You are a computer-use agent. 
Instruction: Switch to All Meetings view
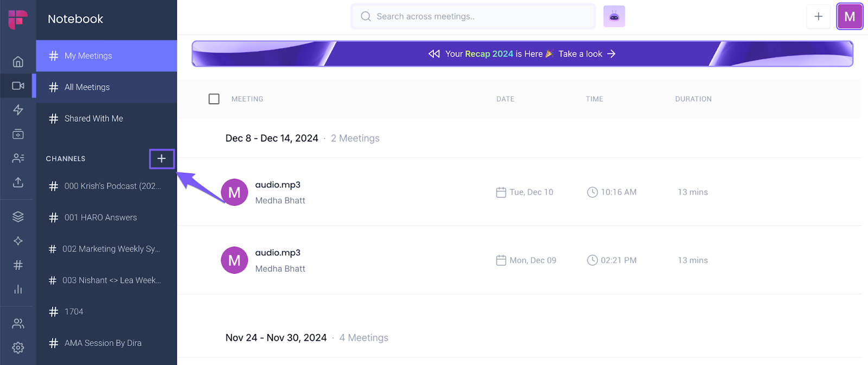87,87
